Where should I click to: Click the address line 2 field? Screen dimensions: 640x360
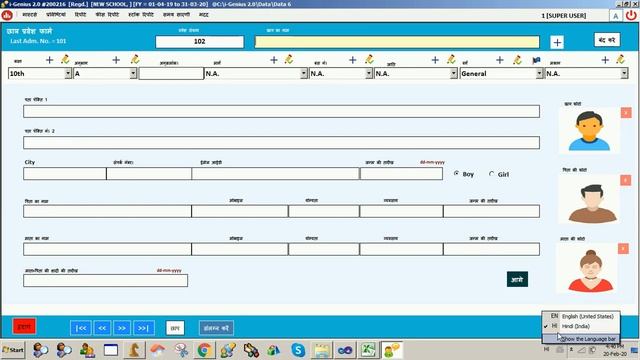pos(282,142)
